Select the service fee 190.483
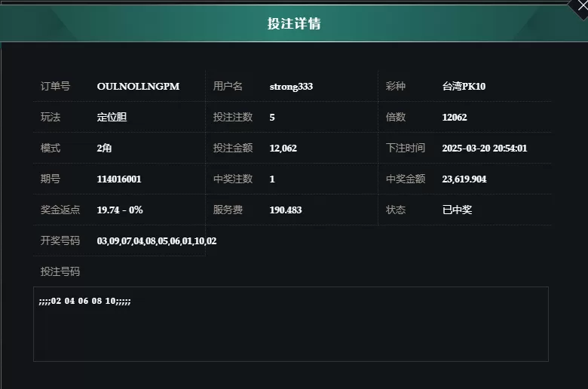Image resolution: width=588 pixels, height=389 pixels. (286, 210)
